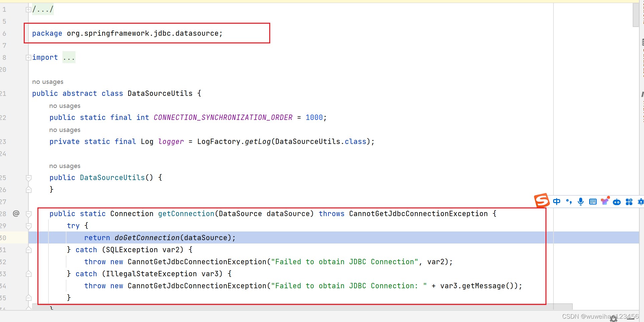Toggle Sogou Chinese/English punctuation

coord(569,201)
